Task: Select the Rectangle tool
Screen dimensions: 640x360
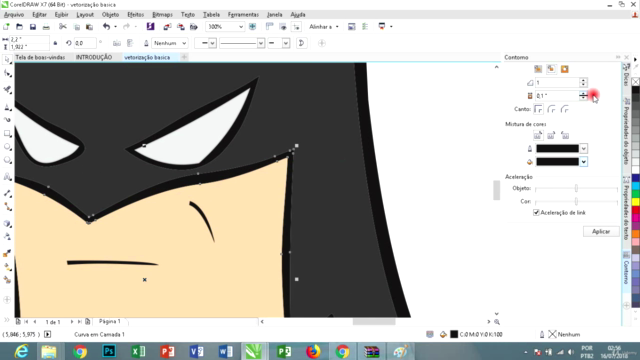Action: pyautogui.click(x=7, y=133)
